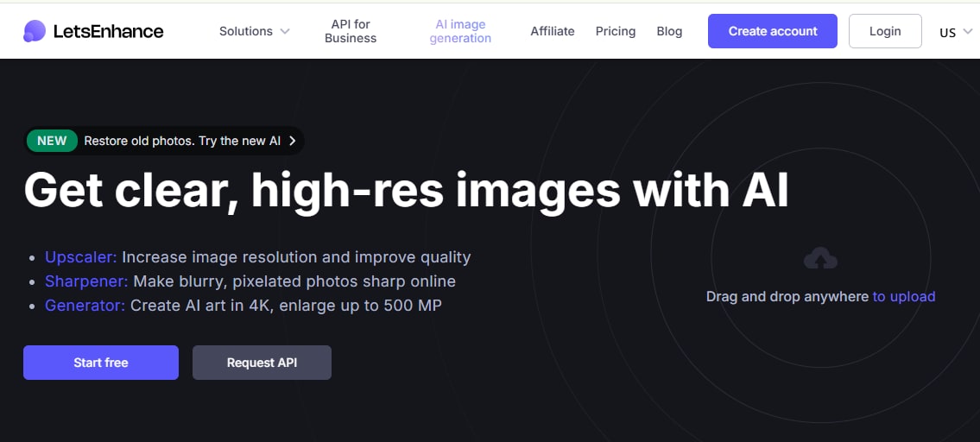Click the 'Get clear, high-res images with AI' heading
The height and width of the screenshot is (442, 980).
(407, 190)
